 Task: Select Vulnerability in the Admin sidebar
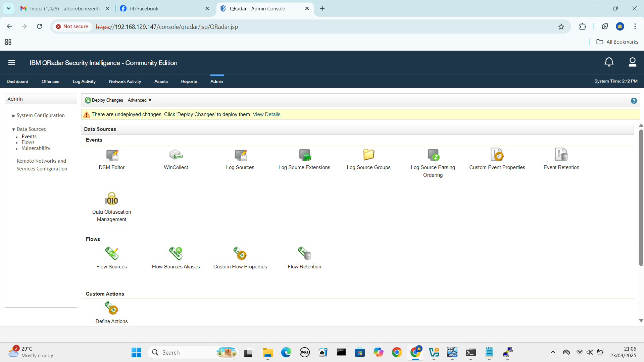pos(36,148)
